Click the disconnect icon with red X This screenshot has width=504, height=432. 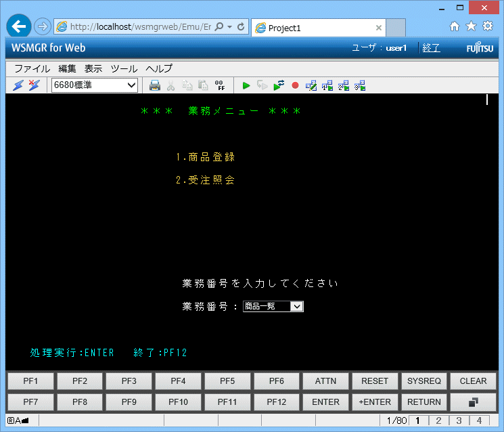(34, 85)
